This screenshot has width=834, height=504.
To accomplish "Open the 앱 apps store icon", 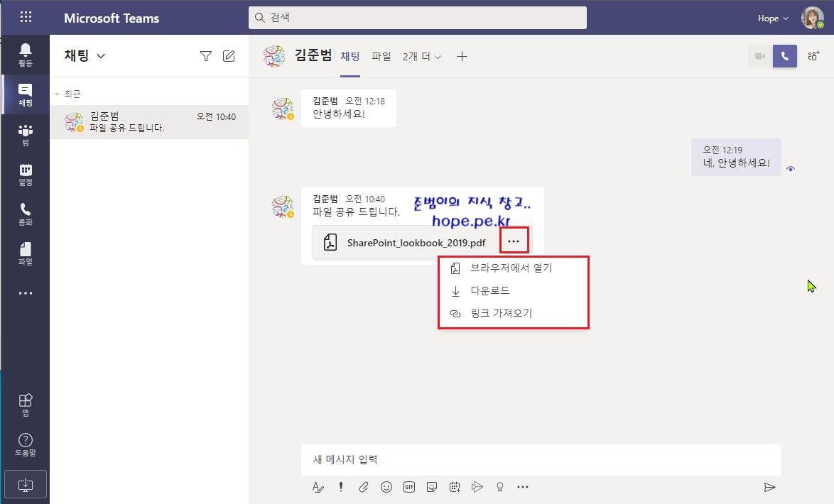I will pos(26,405).
